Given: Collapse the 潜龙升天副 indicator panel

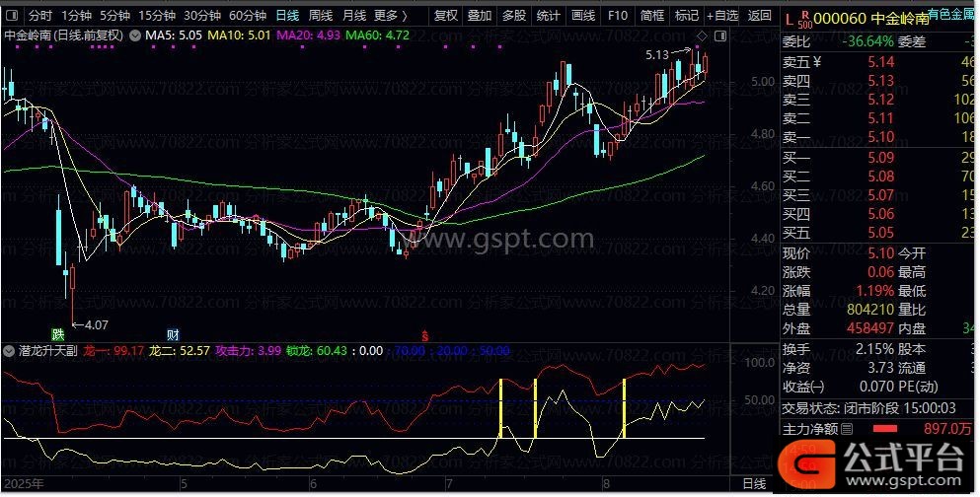Looking at the screenshot, I should click(x=10, y=351).
